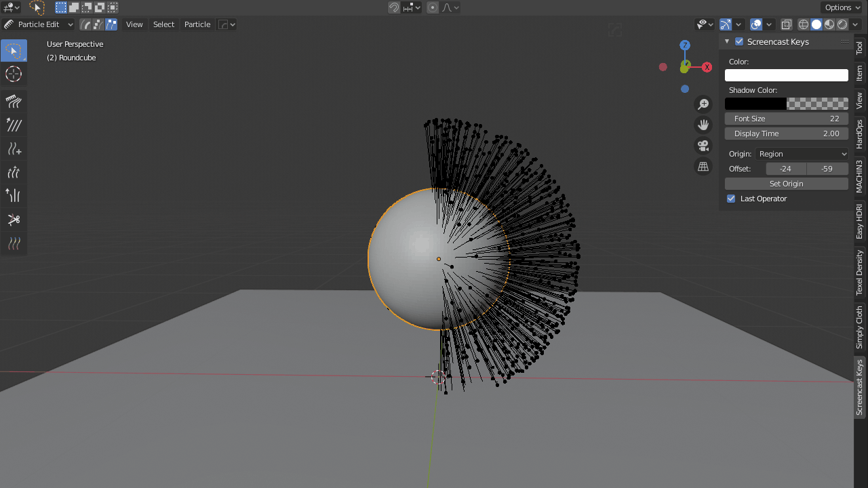Image resolution: width=868 pixels, height=488 pixels.
Task: Select the Cut hair tool
Action: point(14,219)
